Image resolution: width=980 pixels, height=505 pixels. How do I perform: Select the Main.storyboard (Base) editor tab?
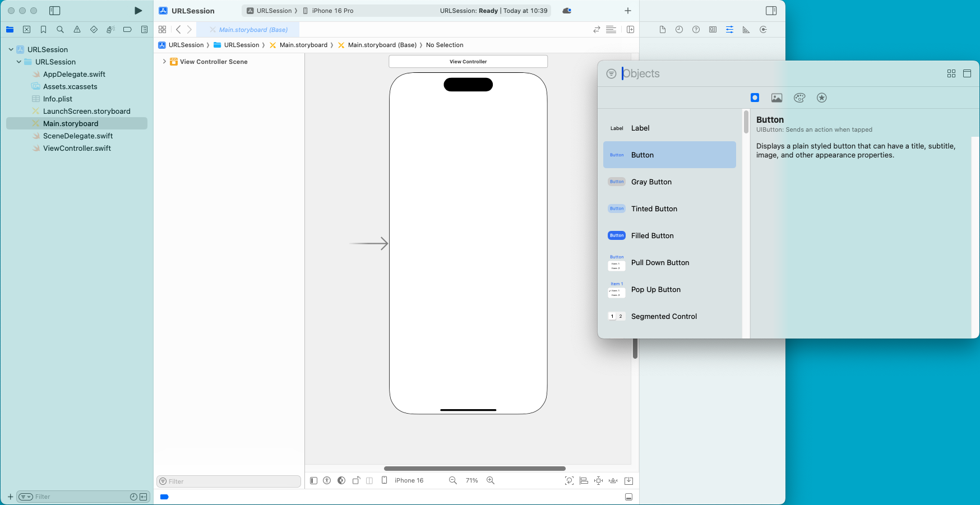(x=253, y=30)
